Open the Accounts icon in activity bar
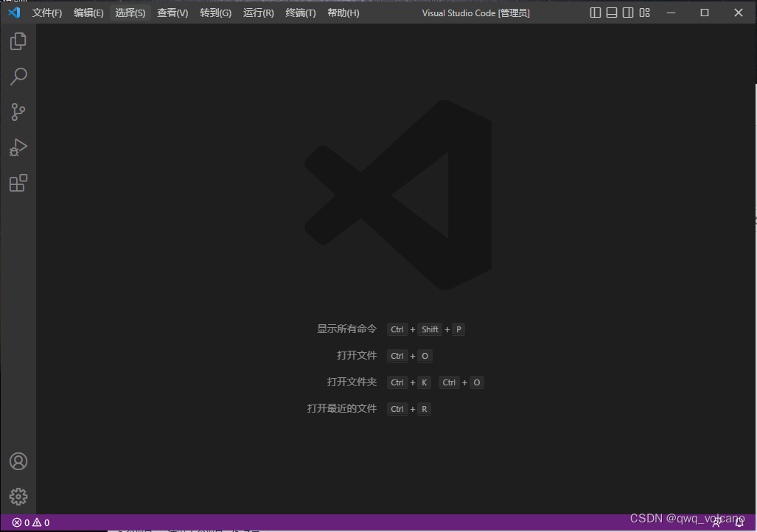 pyautogui.click(x=18, y=461)
